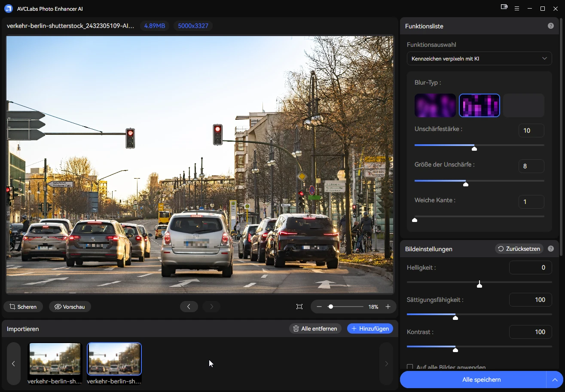Select the first imported image thumbnail

click(x=55, y=359)
